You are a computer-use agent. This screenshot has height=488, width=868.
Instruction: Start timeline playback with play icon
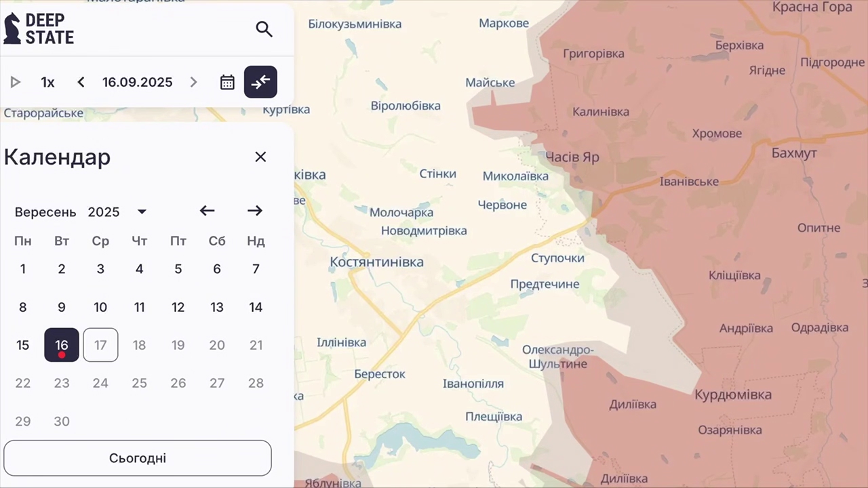coord(15,82)
